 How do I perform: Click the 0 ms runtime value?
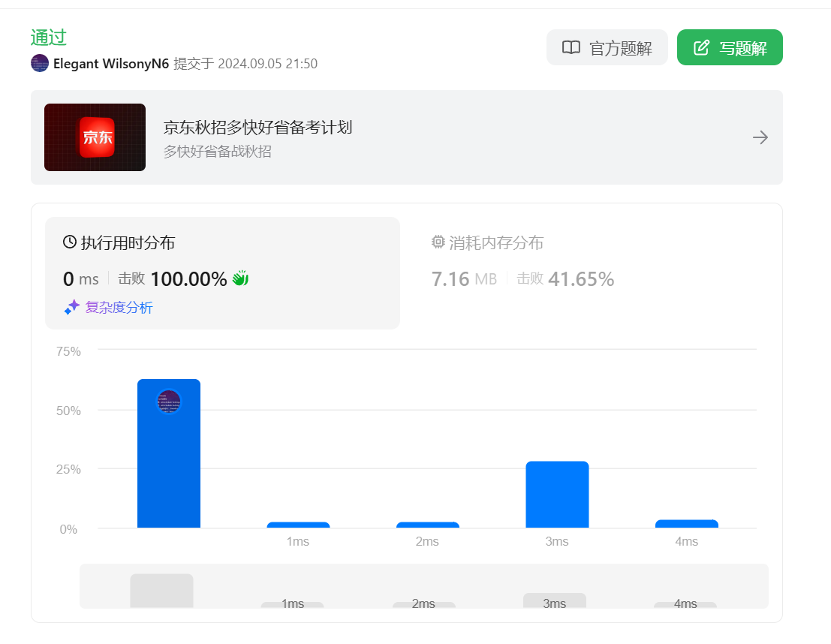tap(80, 278)
